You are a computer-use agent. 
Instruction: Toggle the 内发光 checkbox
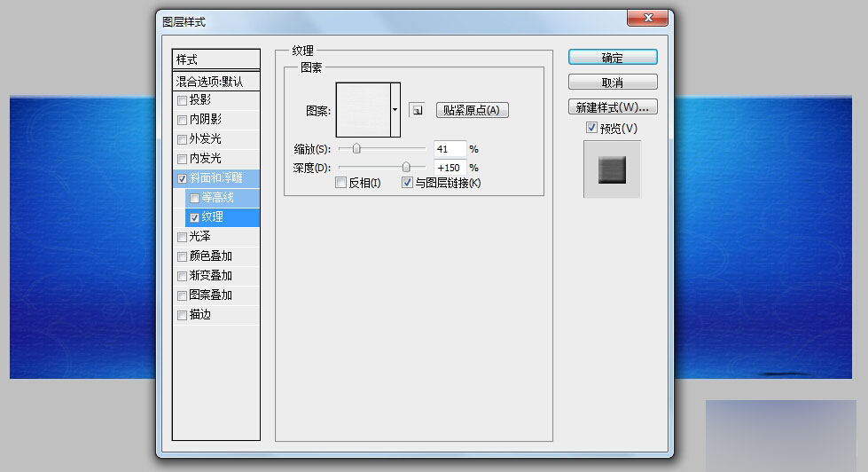pos(182,159)
